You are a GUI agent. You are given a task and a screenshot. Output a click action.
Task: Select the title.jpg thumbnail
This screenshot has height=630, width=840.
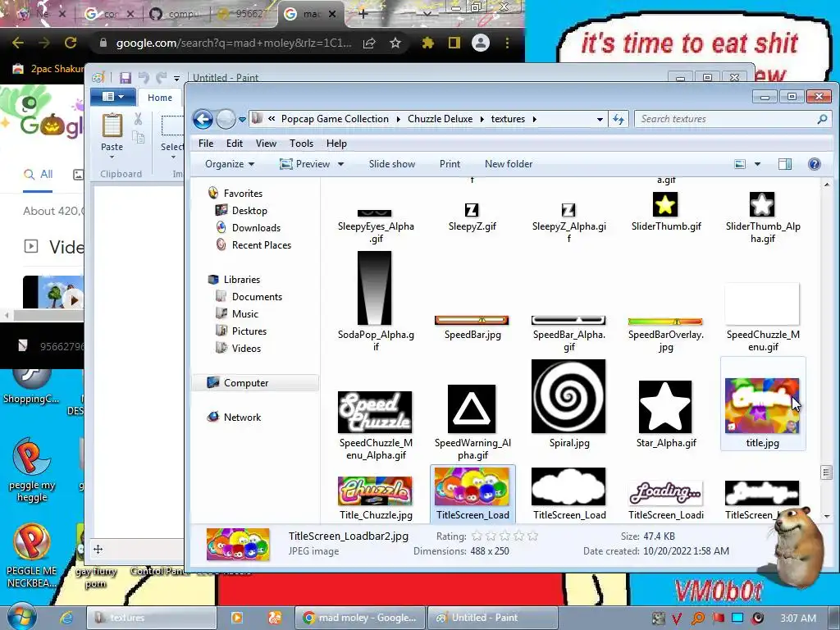[762, 405]
